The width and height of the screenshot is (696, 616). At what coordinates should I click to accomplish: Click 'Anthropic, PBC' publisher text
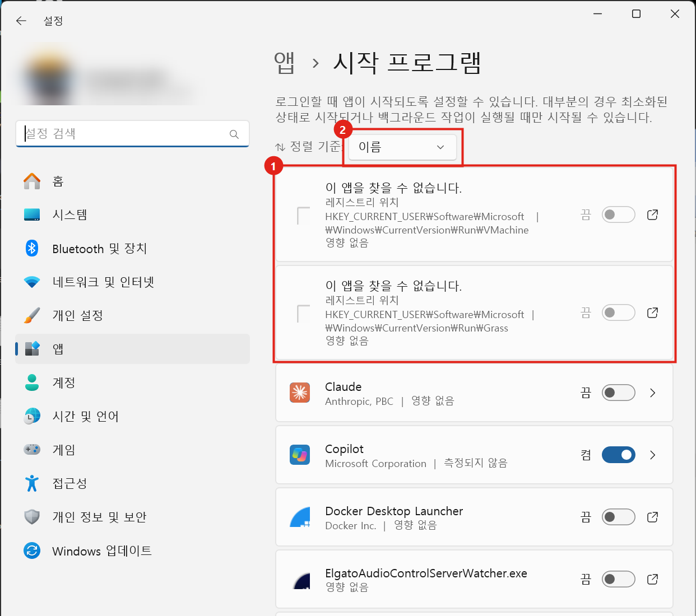click(x=359, y=402)
